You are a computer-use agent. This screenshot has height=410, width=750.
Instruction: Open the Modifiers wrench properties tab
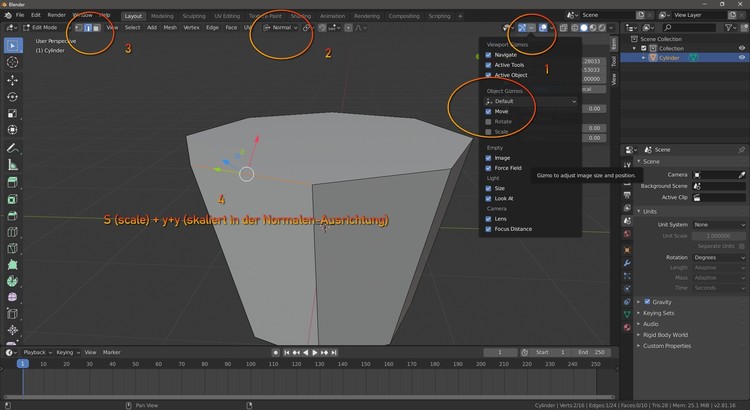pyautogui.click(x=626, y=263)
